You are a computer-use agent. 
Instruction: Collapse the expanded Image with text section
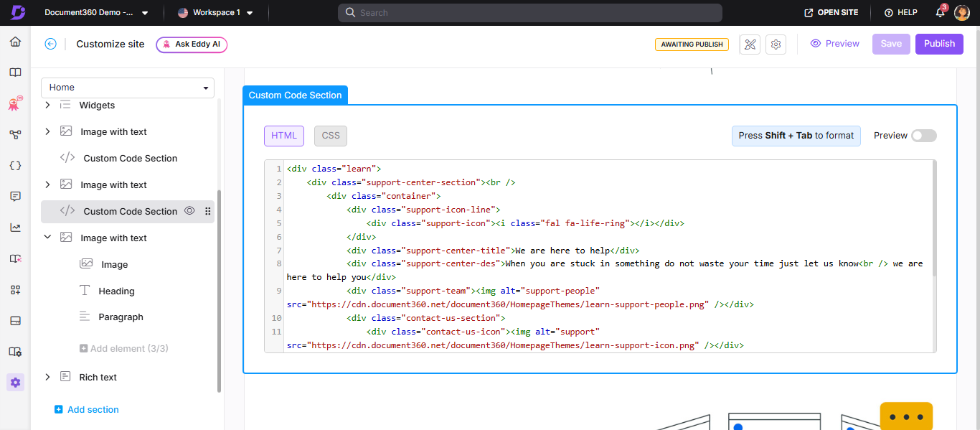coord(48,238)
